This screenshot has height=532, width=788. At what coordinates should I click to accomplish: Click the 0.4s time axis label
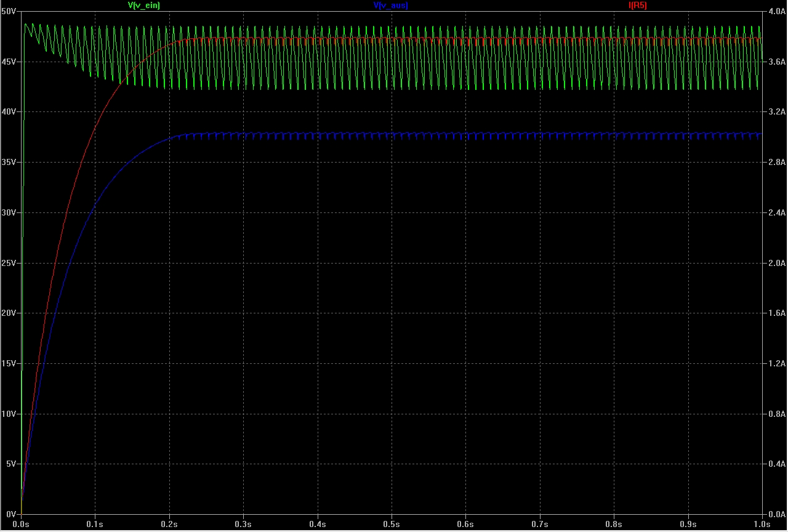point(318,525)
